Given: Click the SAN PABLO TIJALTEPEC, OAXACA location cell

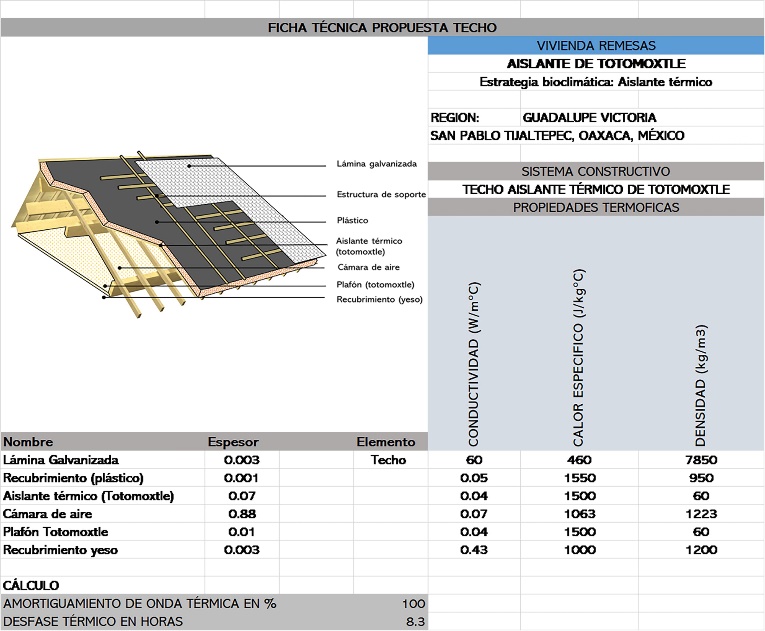Looking at the screenshot, I should pos(557,135).
